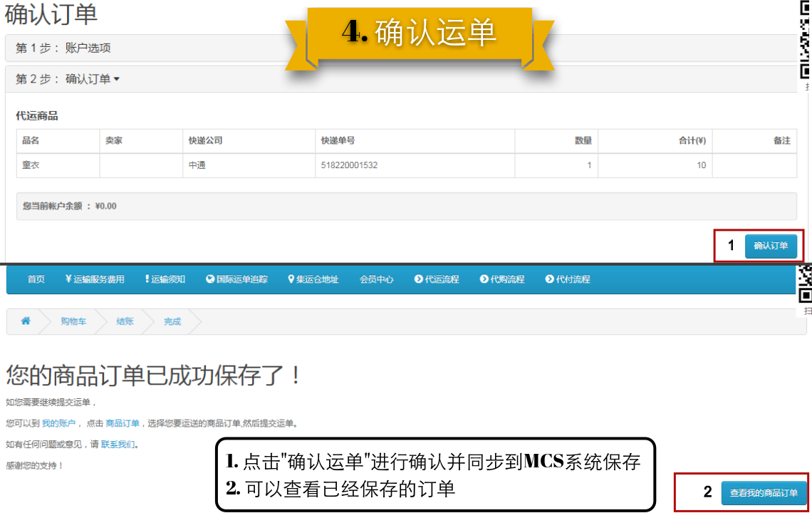Open 国际运单追踪 with globe icon
812x513 pixels.
(x=236, y=279)
